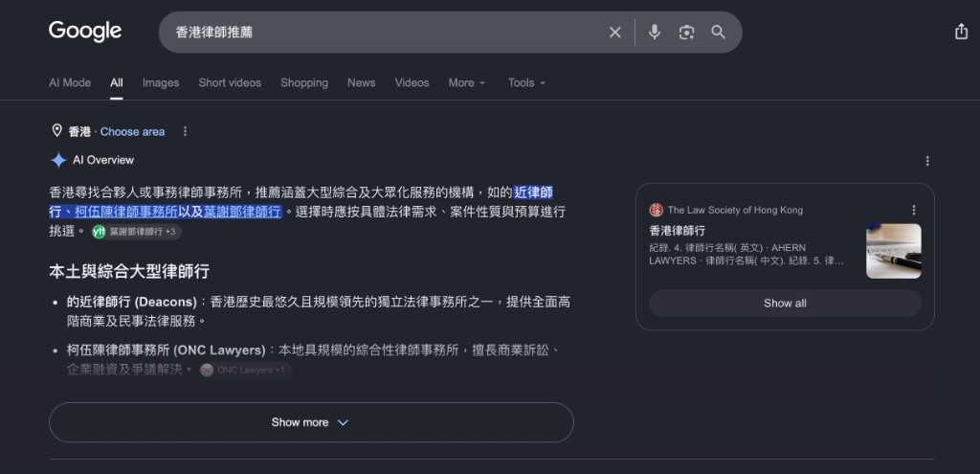
Task: Click the highlighted 柯伍陳律師事務所 link text
Action: click(126, 212)
